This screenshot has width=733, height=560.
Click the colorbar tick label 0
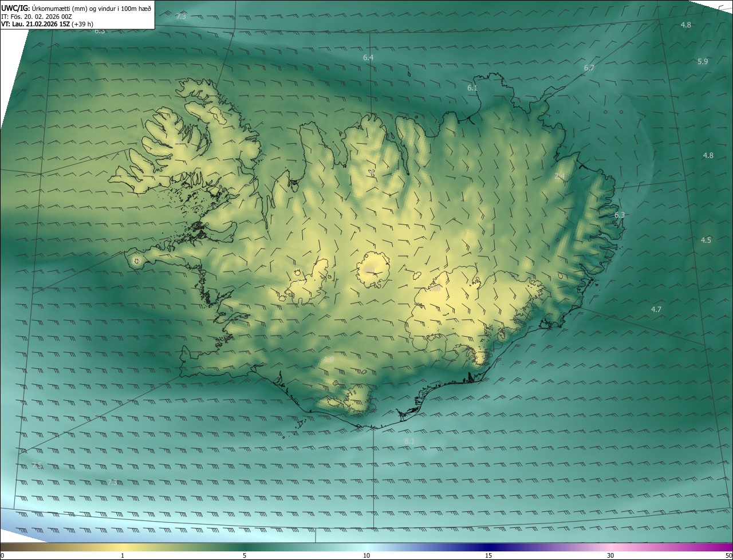(x=2, y=555)
